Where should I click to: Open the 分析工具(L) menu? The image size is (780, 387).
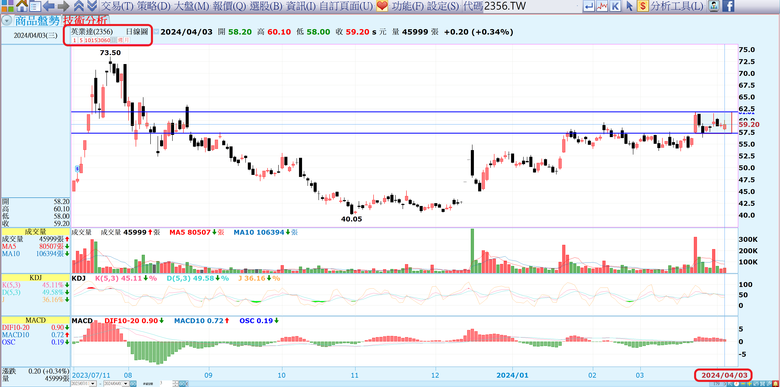(677, 6)
